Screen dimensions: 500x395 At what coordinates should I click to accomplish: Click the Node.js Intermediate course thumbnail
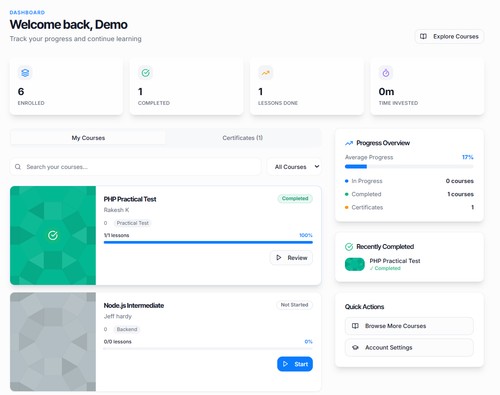pyautogui.click(x=53, y=342)
